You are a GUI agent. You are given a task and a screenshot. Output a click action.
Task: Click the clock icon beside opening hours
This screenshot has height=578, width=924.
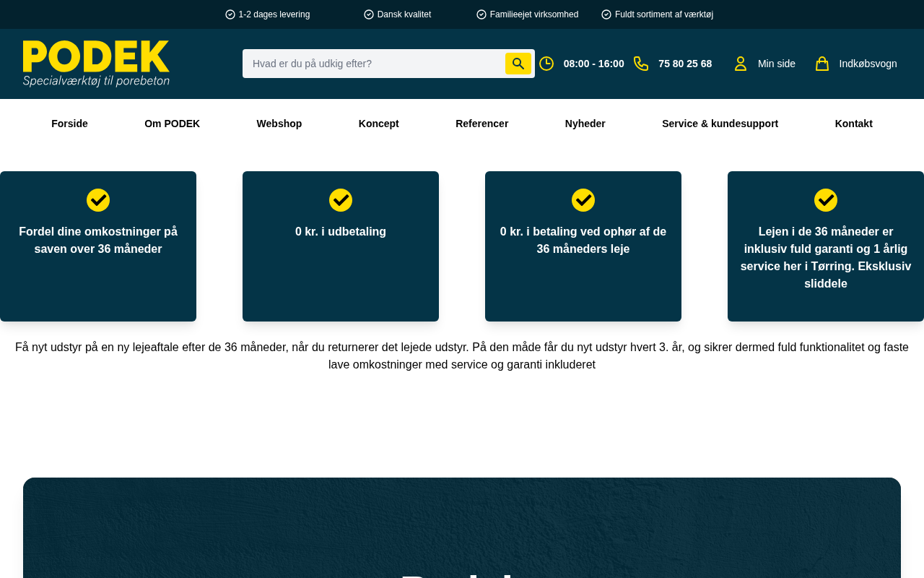[546, 64]
